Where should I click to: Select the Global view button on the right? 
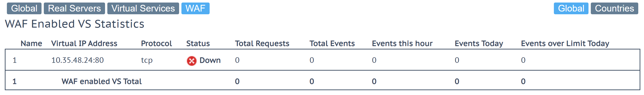(x=571, y=8)
